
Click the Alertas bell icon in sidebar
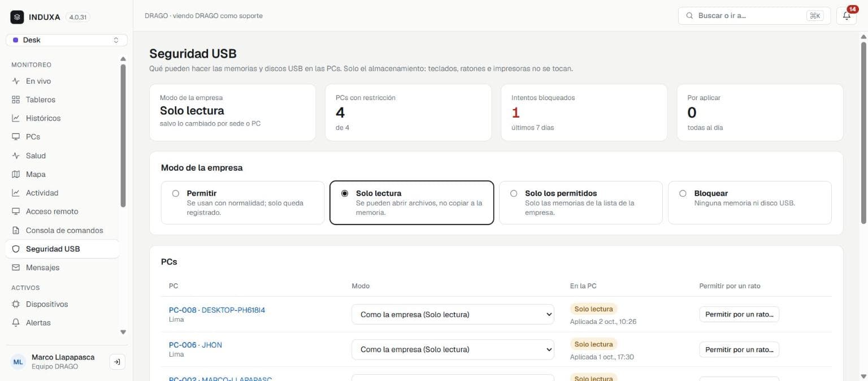16,323
